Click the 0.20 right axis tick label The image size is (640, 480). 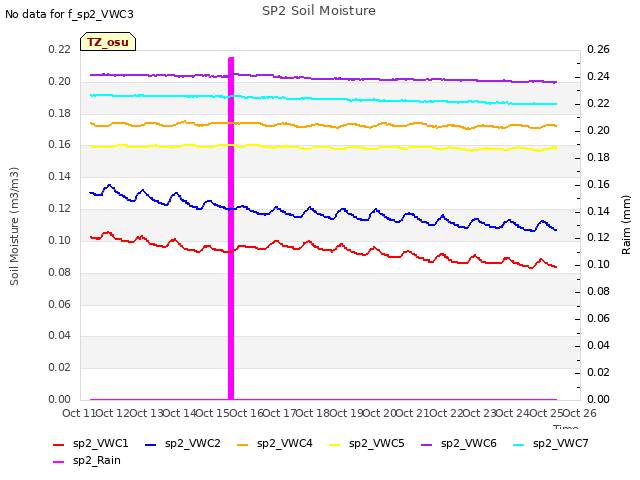coord(598,130)
